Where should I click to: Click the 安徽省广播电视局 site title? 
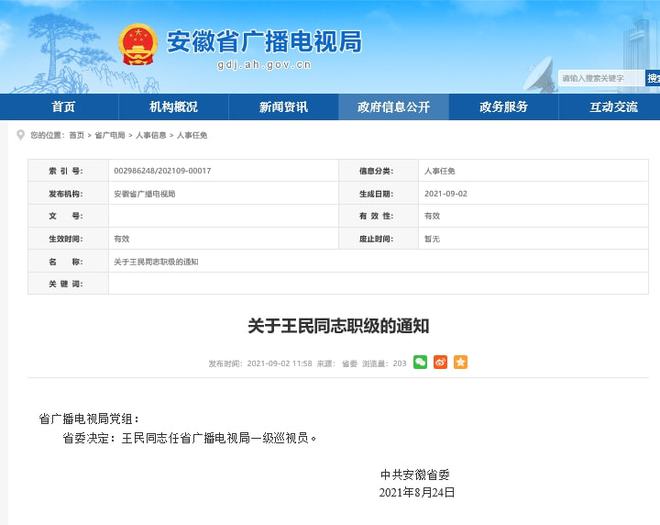[x=263, y=41]
